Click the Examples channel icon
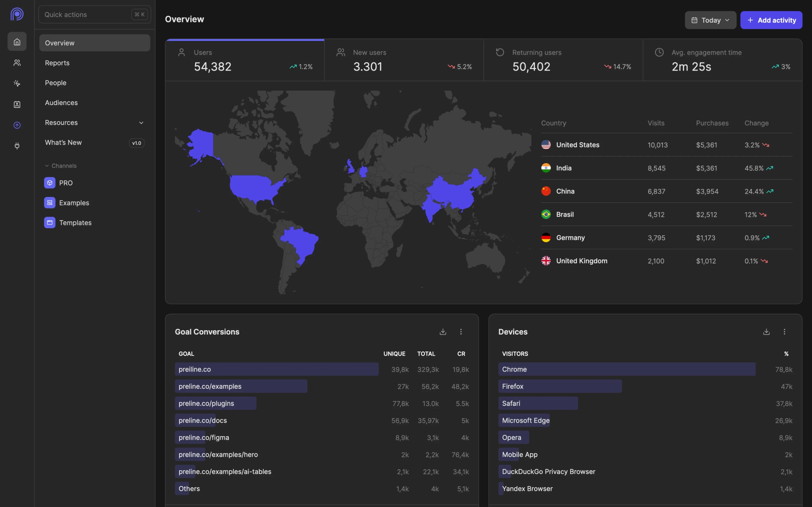The width and height of the screenshot is (812, 507). coord(50,203)
